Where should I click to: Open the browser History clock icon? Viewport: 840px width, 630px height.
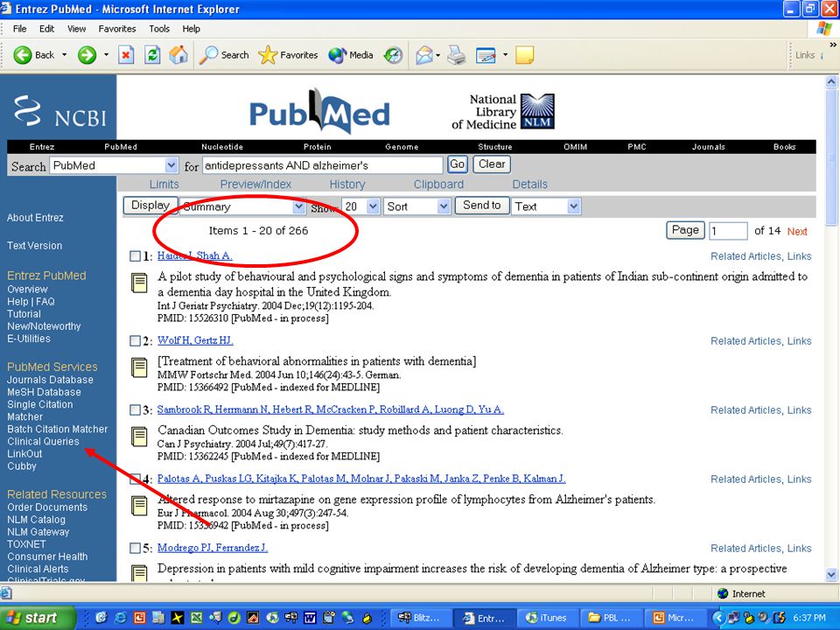point(393,54)
